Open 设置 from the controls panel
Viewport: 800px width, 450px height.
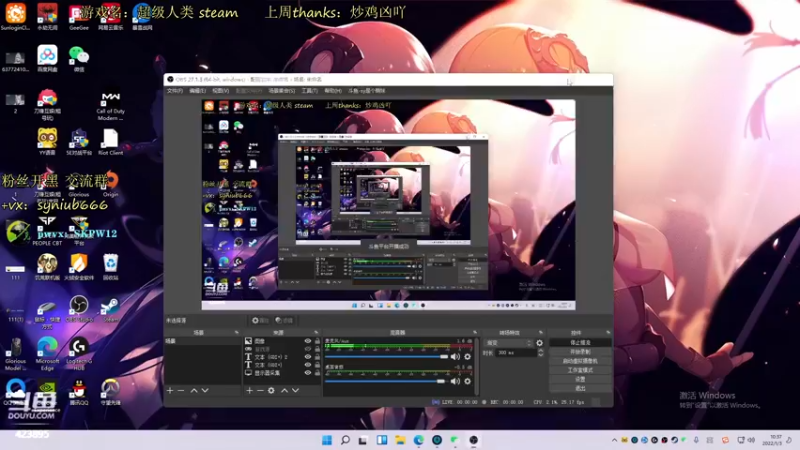(580, 380)
